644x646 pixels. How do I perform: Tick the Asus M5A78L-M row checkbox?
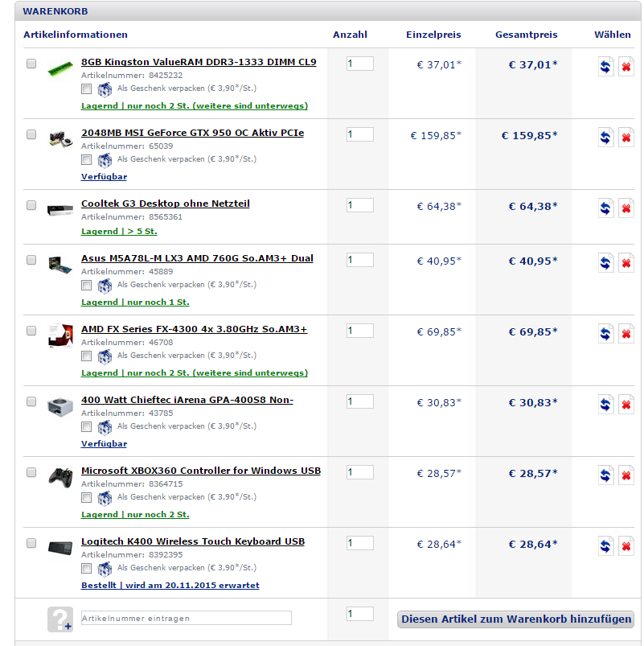[31, 260]
